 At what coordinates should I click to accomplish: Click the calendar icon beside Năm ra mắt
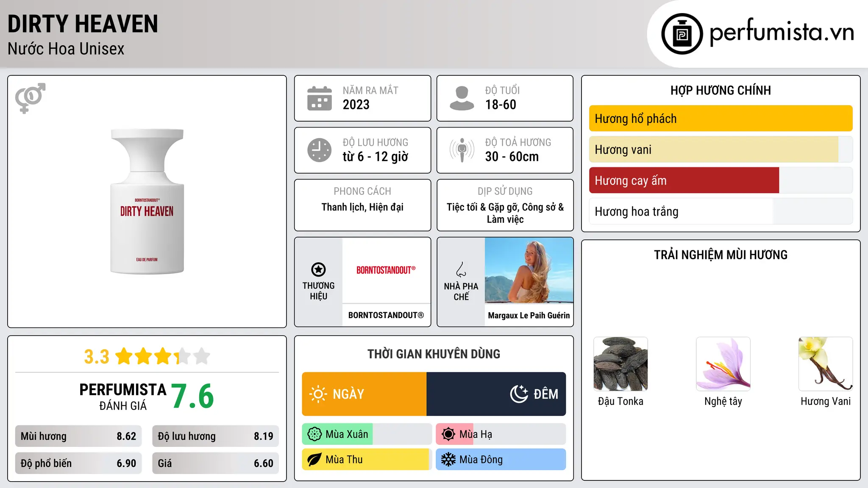(x=320, y=98)
